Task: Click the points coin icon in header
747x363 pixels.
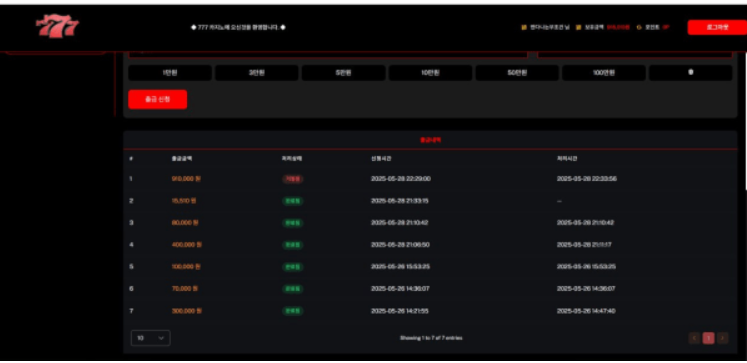Action: point(639,28)
